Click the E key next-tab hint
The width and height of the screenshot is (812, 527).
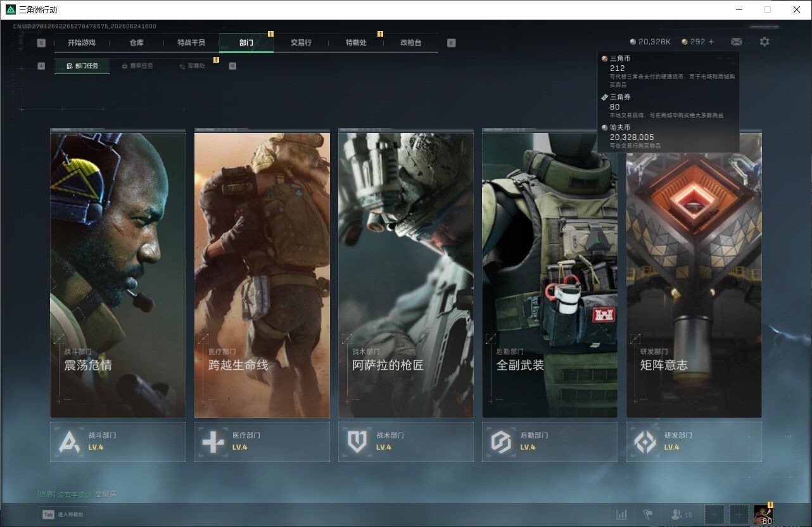pos(451,43)
